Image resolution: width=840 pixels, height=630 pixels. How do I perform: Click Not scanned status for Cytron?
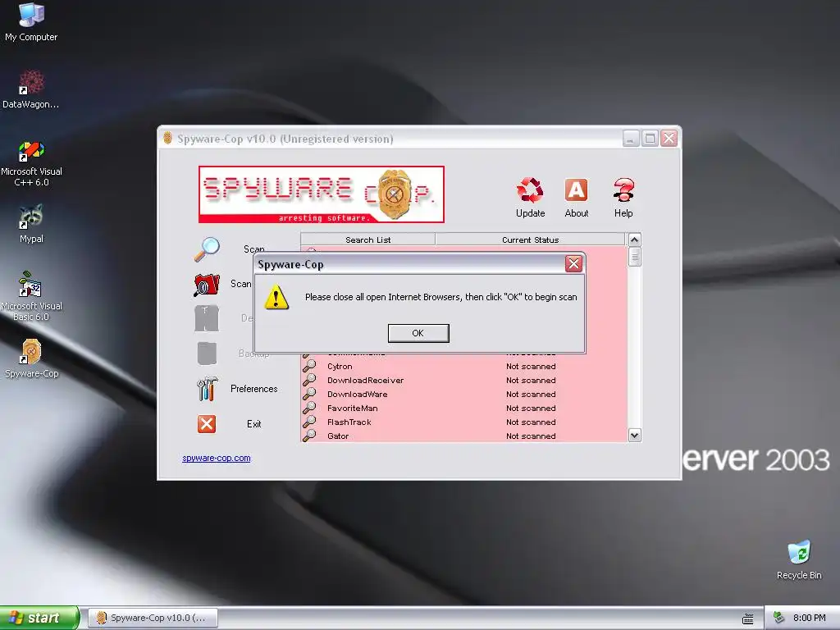531,367
